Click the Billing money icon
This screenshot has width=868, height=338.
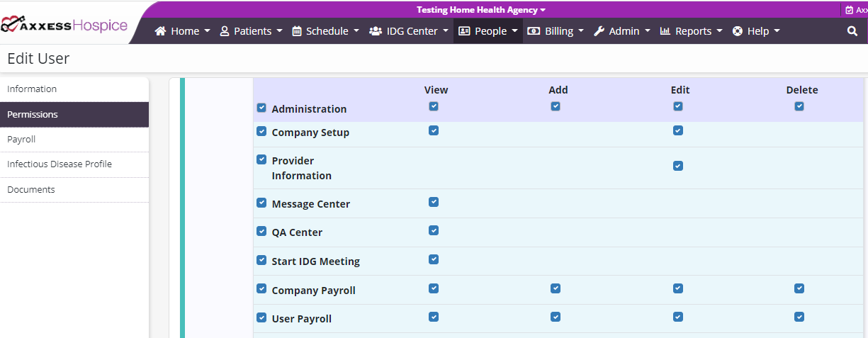(534, 31)
